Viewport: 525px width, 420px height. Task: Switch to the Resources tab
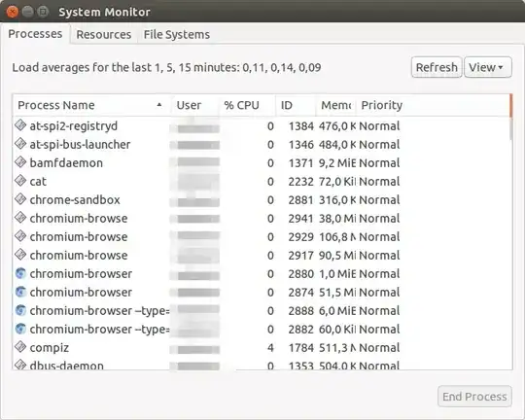point(104,34)
